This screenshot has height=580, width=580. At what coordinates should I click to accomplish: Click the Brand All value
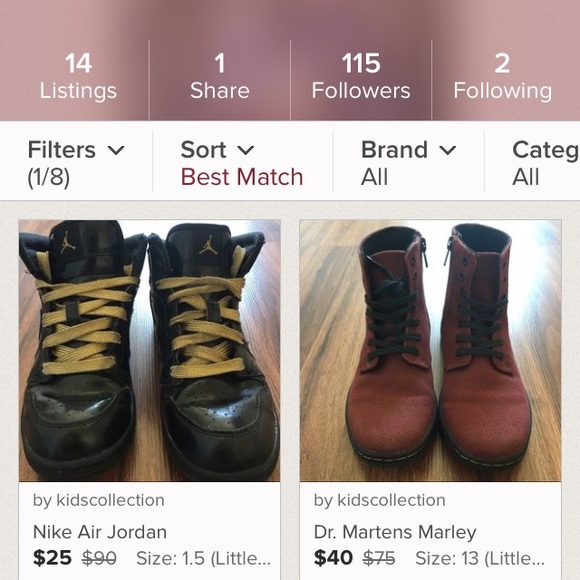click(374, 177)
